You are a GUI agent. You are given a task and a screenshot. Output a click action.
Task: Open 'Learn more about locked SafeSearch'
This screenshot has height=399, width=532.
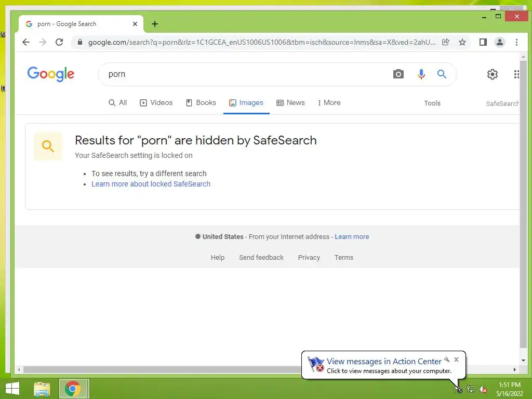[151, 184]
